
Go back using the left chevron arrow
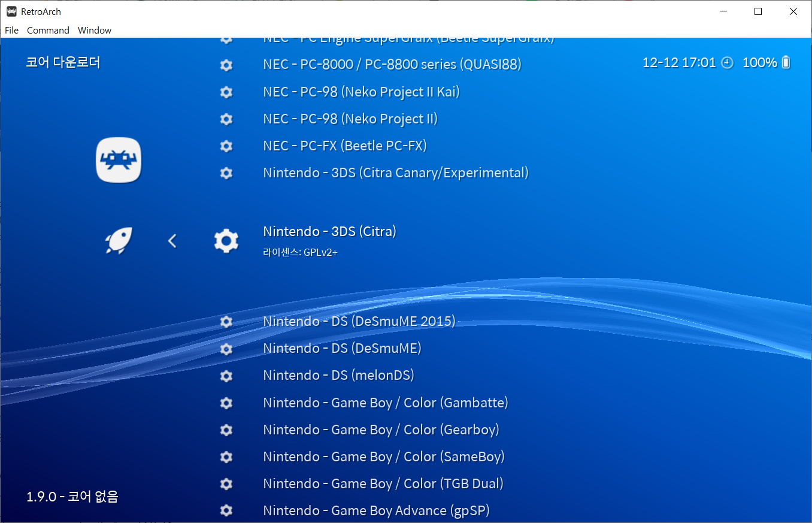172,241
